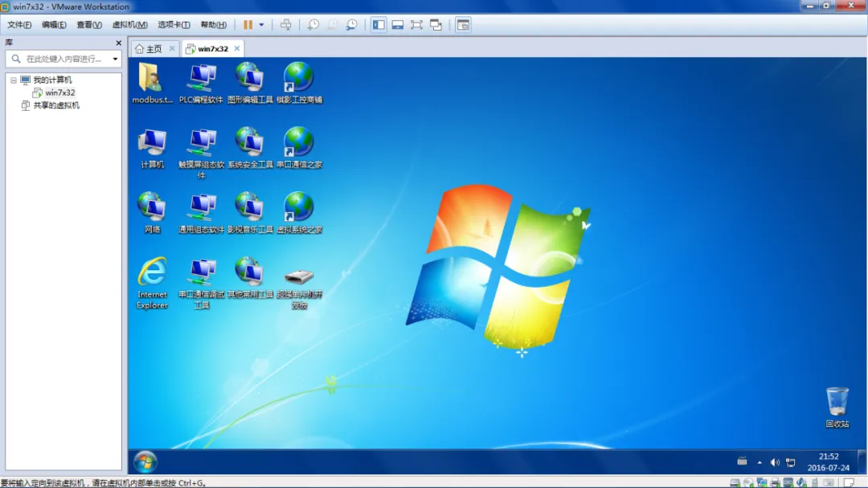Click the VMware hard disk status icon

tap(735, 483)
